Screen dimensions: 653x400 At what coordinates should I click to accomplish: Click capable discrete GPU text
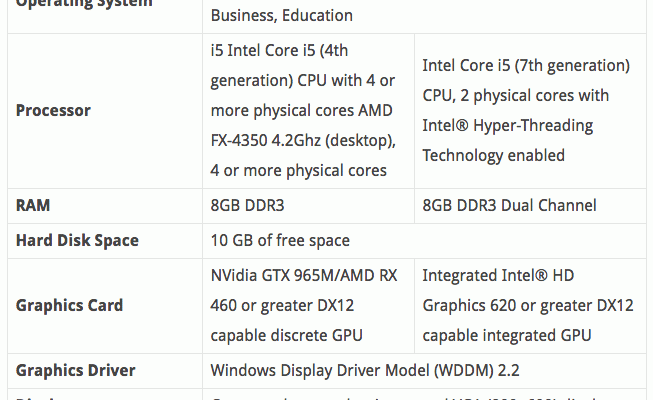click(x=287, y=335)
